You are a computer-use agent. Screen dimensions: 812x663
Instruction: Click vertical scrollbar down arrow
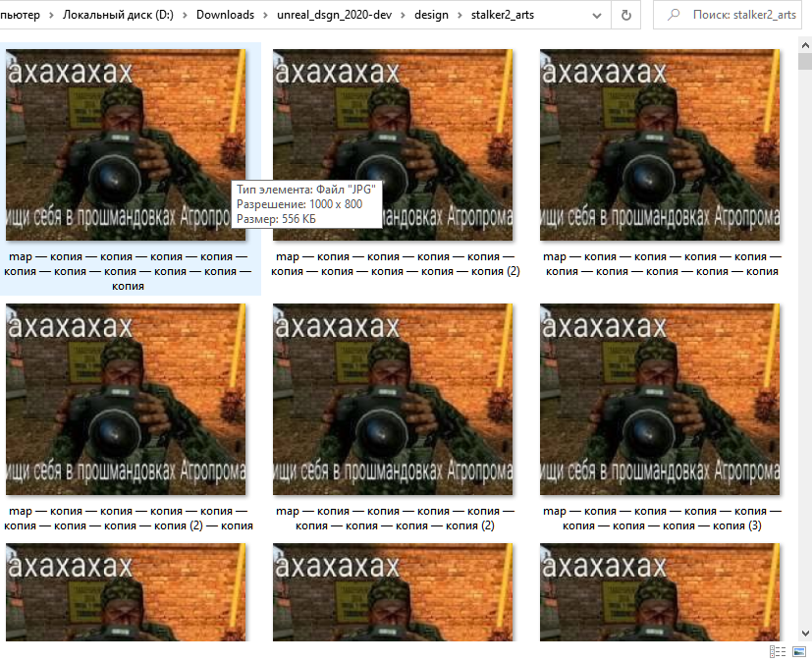805,633
